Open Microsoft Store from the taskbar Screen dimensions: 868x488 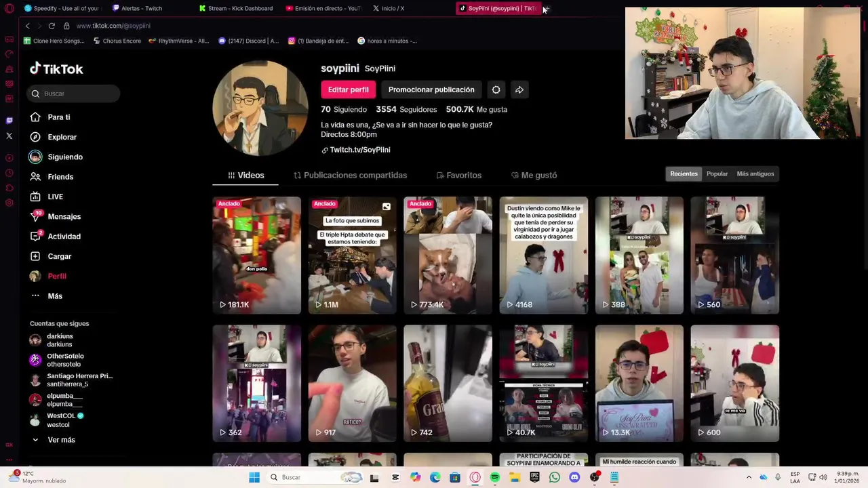click(x=455, y=477)
